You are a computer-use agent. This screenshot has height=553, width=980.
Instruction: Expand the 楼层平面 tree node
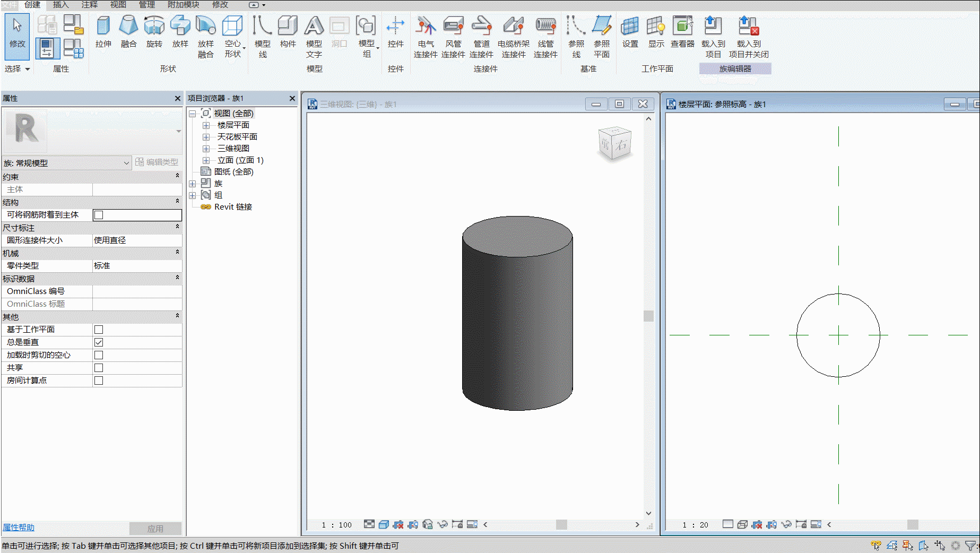tap(206, 125)
